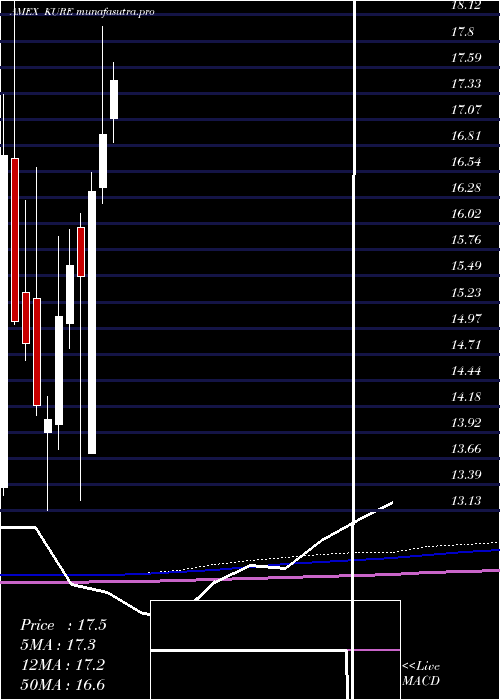Click the red candlestick body between 16.02 and 15.49
The width and height of the screenshot is (500, 700).
(x=81, y=252)
